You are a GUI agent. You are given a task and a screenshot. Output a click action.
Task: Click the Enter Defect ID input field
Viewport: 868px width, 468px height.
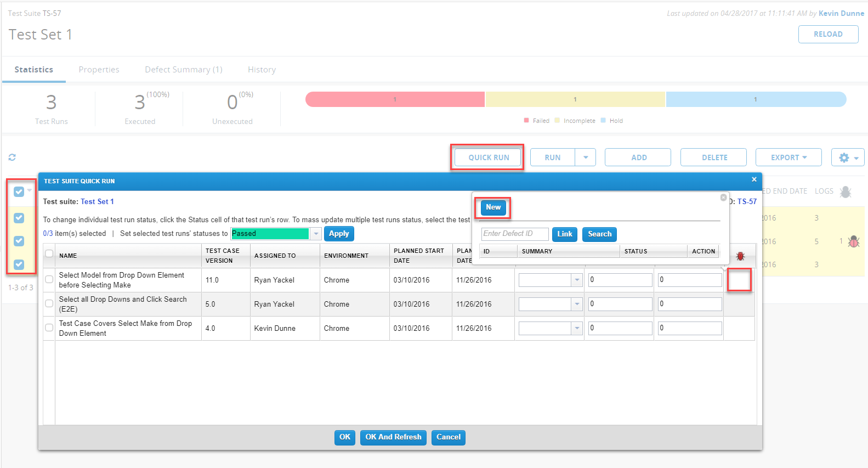coord(514,234)
